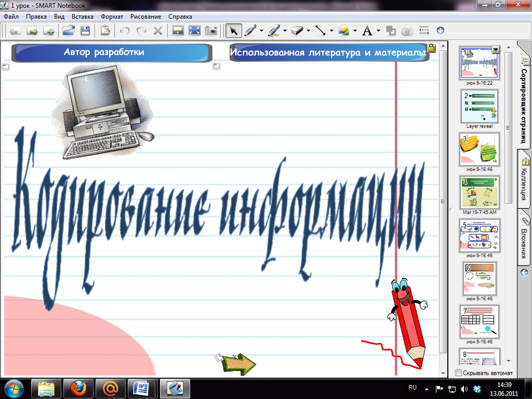Select the Eraser tool

[x=297, y=31]
